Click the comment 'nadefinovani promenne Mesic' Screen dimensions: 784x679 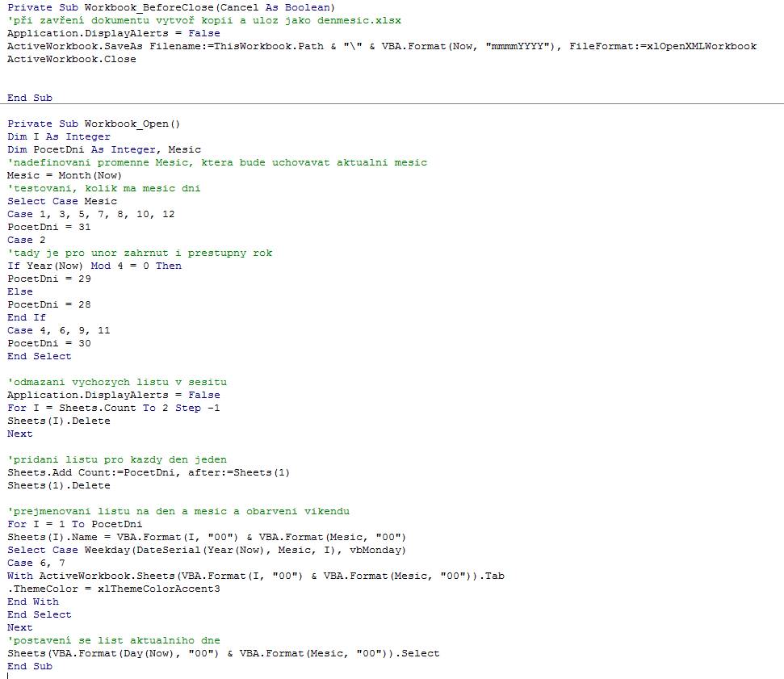click(217, 162)
